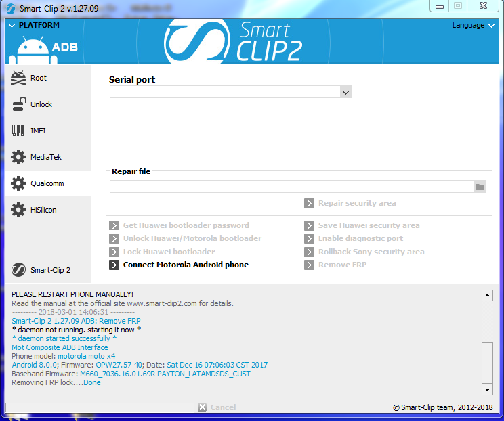504x421 pixels.
Task: Click 'Smart-Clip 2 1.27.09 ADB: Remove FRP' line
Action: tap(76, 321)
